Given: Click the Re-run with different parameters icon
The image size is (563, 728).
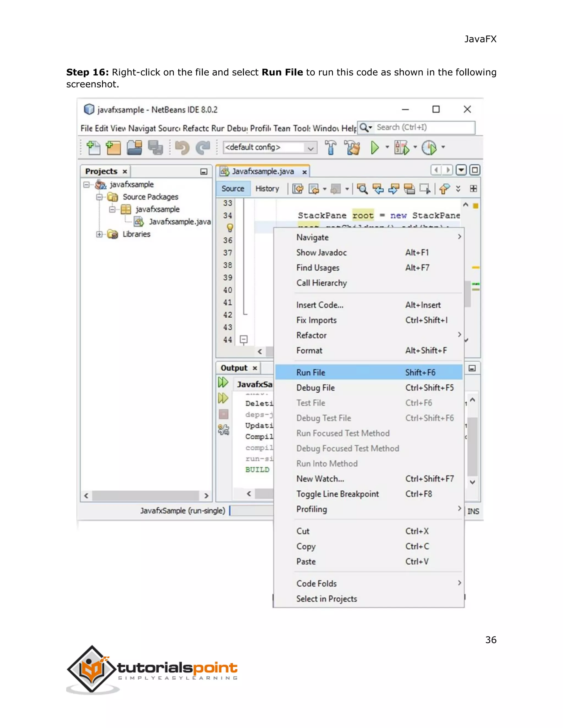Looking at the screenshot, I should 223,398.
